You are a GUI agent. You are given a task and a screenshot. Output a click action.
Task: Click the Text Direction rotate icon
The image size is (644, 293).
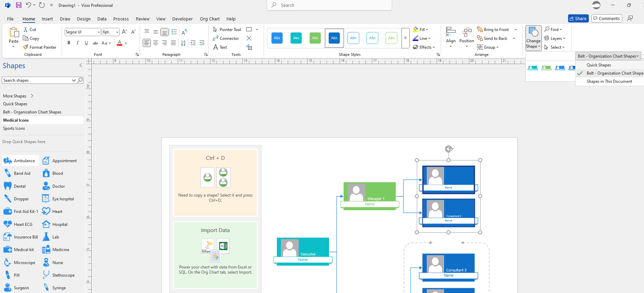click(184, 32)
